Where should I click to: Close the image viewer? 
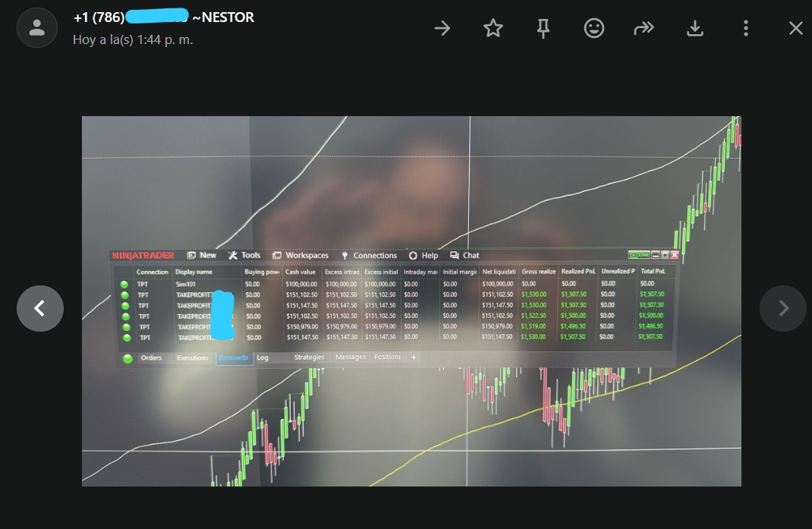795,29
